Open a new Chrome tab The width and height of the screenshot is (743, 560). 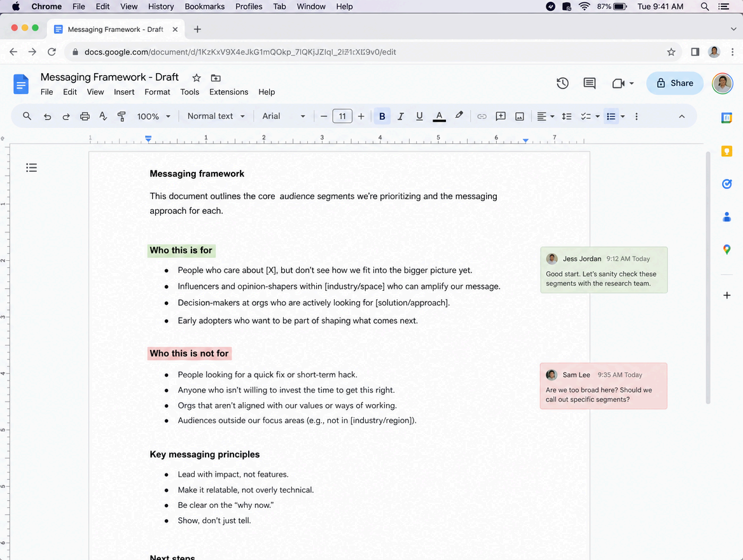(197, 29)
